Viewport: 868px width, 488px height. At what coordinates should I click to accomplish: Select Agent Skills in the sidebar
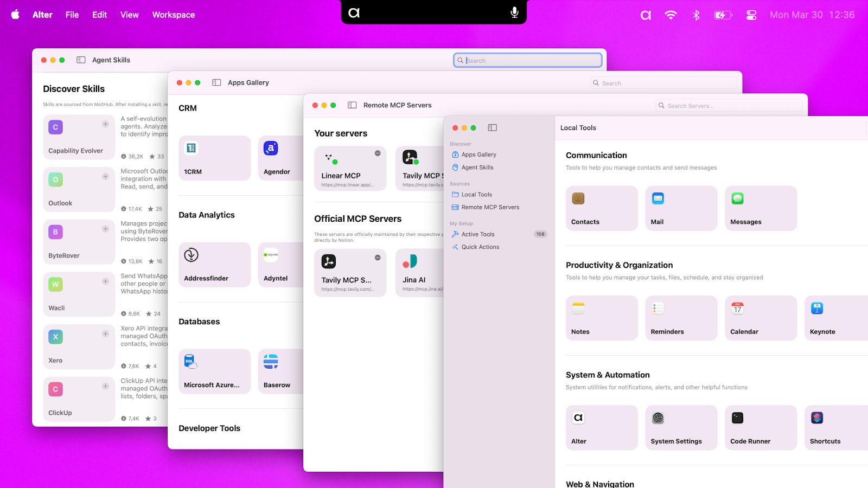pyautogui.click(x=476, y=167)
